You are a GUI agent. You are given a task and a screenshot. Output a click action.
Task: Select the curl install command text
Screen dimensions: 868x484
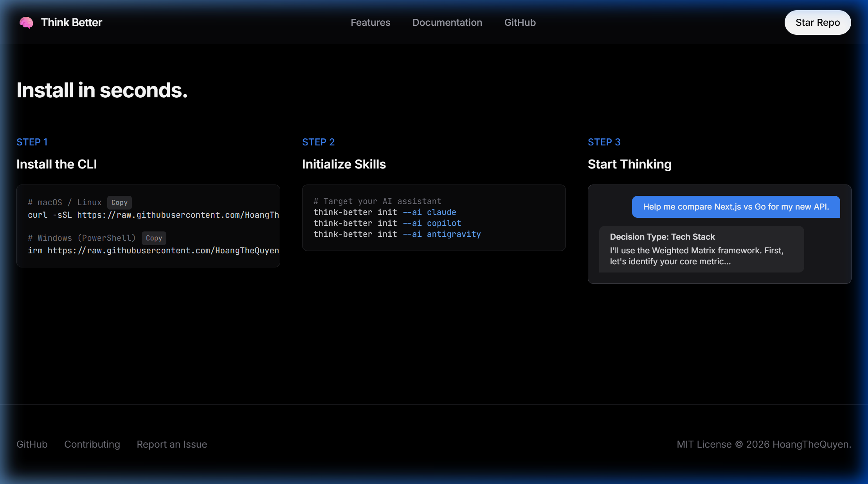click(153, 215)
